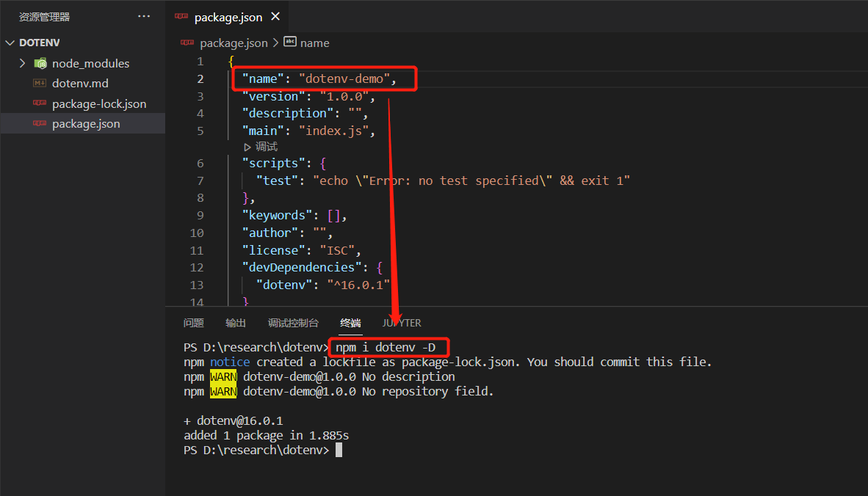
Task: Click the explorer more actions ellipsis
Action: click(144, 17)
